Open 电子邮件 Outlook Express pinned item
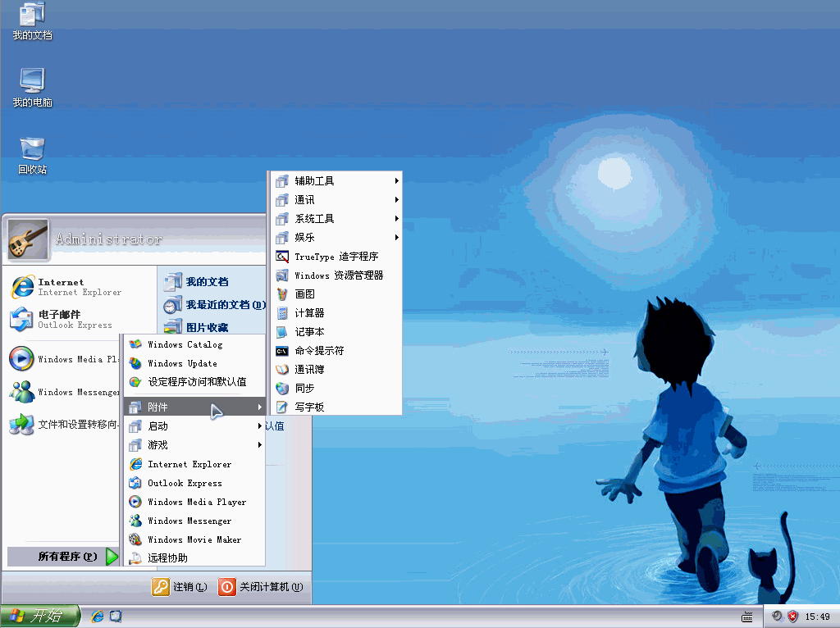 point(61,319)
